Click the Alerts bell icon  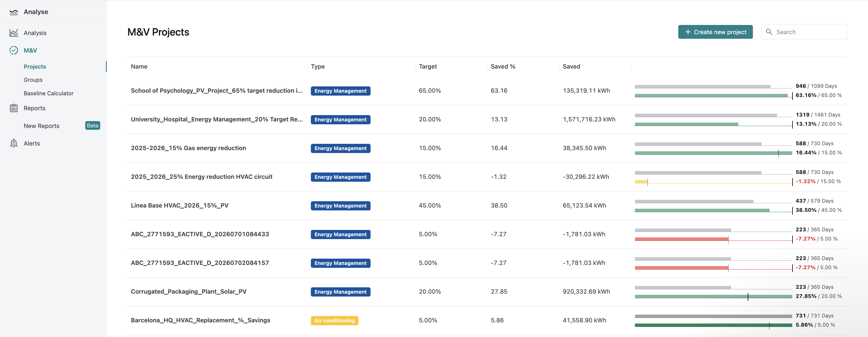(13, 143)
